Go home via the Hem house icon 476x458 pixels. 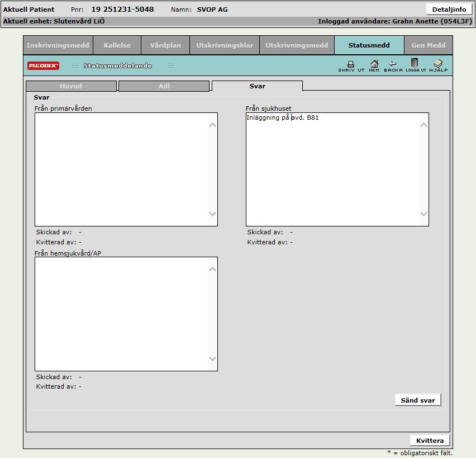coord(374,65)
